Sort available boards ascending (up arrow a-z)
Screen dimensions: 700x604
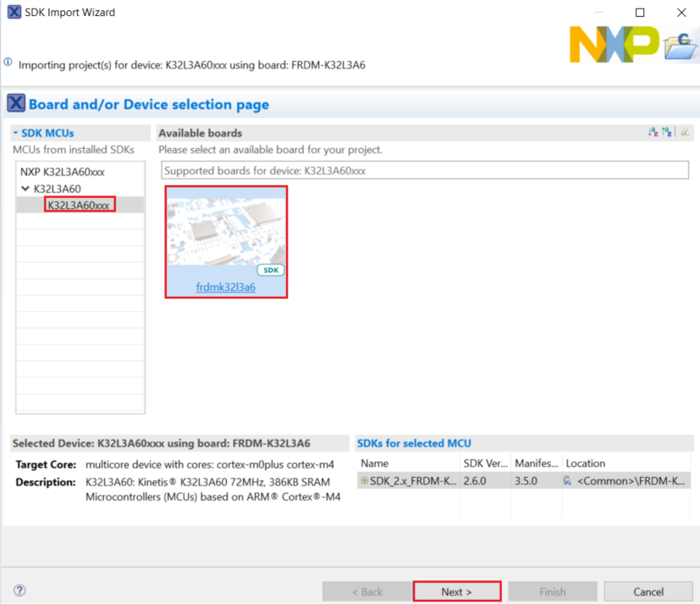(x=666, y=132)
